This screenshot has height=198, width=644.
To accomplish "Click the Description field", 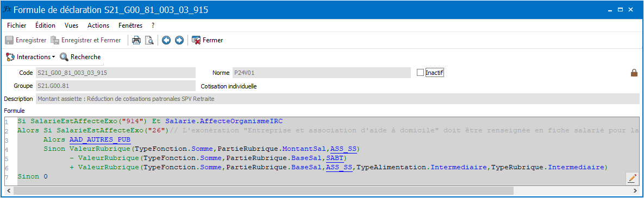I will coord(337,99).
